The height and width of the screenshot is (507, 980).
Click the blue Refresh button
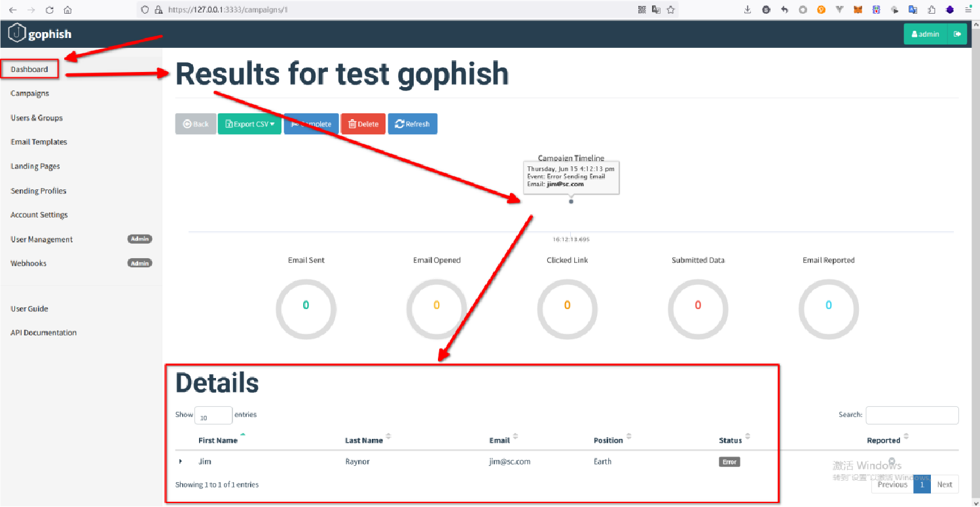point(412,124)
